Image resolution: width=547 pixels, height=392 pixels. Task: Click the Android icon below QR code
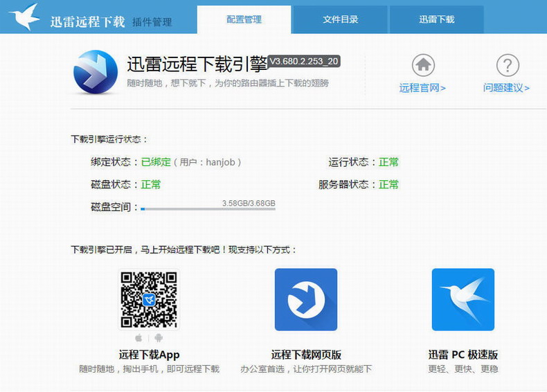(x=159, y=338)
